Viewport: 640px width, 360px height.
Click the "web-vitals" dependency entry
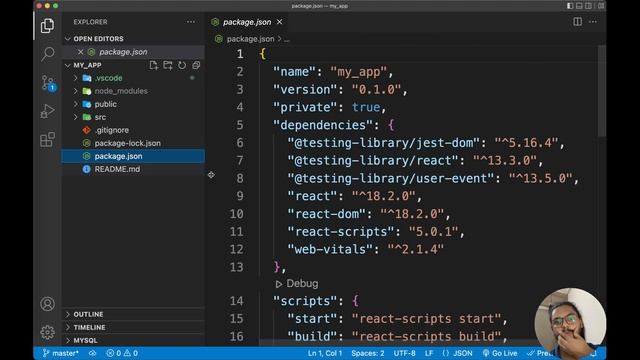[x=365, y=249]
